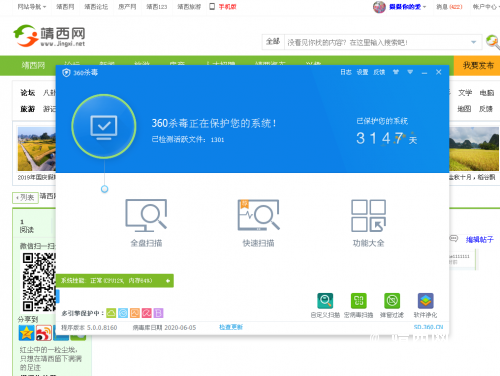
Task: Open 日志 log menu item
Action: click(346, 72)
